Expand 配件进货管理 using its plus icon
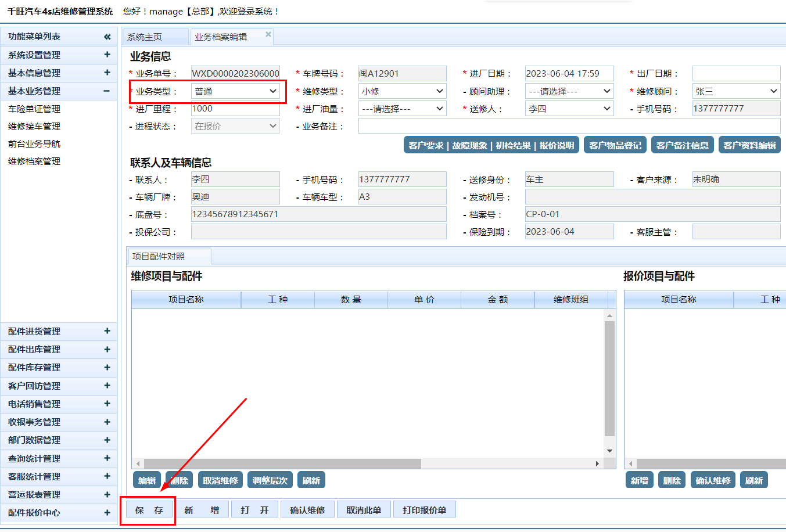Screen dimensions: 786x532 click(x=107, y=331)
